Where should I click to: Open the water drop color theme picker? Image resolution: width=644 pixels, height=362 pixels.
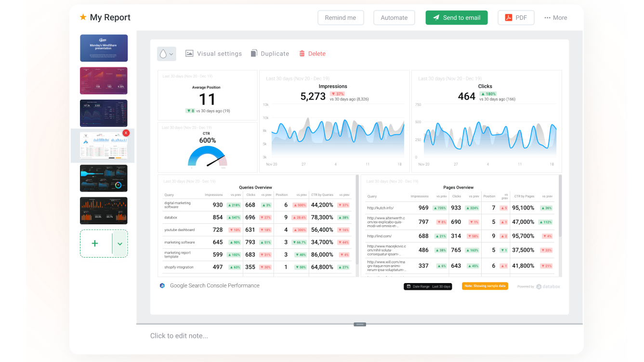(x=166, y=54)
